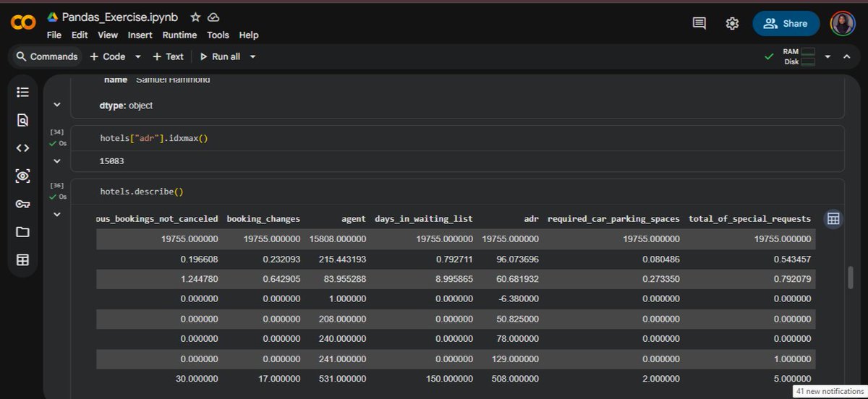Open the Table of contents sidebar

22,93
